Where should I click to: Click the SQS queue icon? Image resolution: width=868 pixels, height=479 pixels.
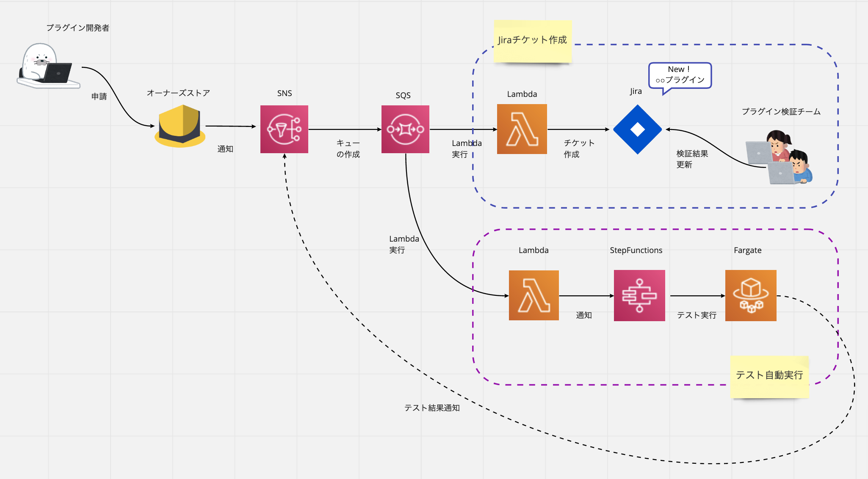click(405, 129)
